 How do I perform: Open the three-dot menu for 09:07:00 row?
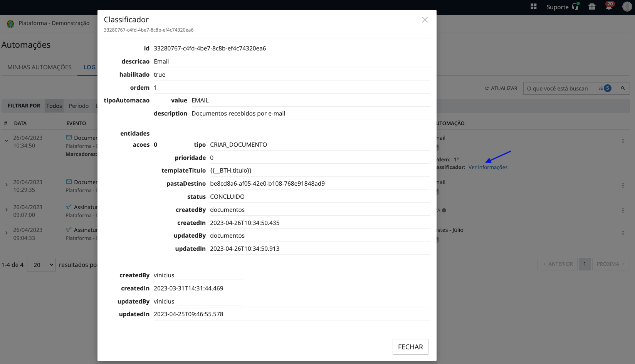(623, 211)
